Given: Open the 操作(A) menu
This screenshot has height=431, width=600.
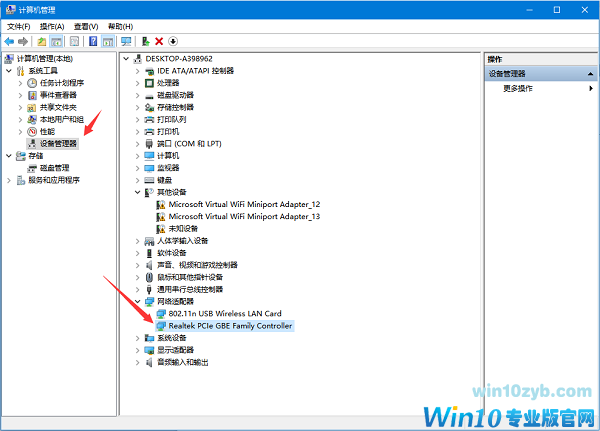Looking at the screenshot, I should pos(52,26).
